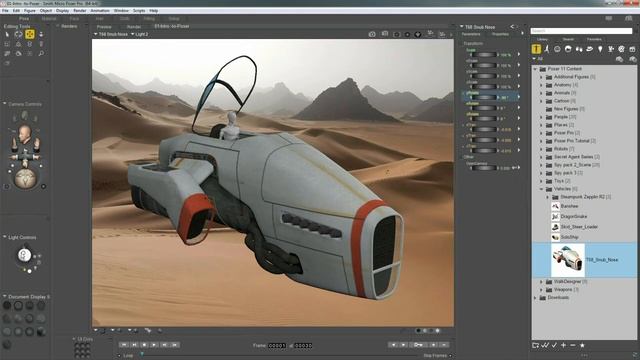Select first document display style sphere
Viewport: 640px width, 360px height.
[x=7, y=305]
